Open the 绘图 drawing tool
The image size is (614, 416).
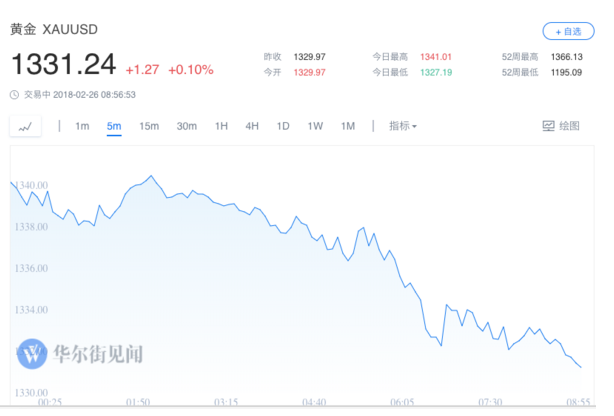[561, 126]
